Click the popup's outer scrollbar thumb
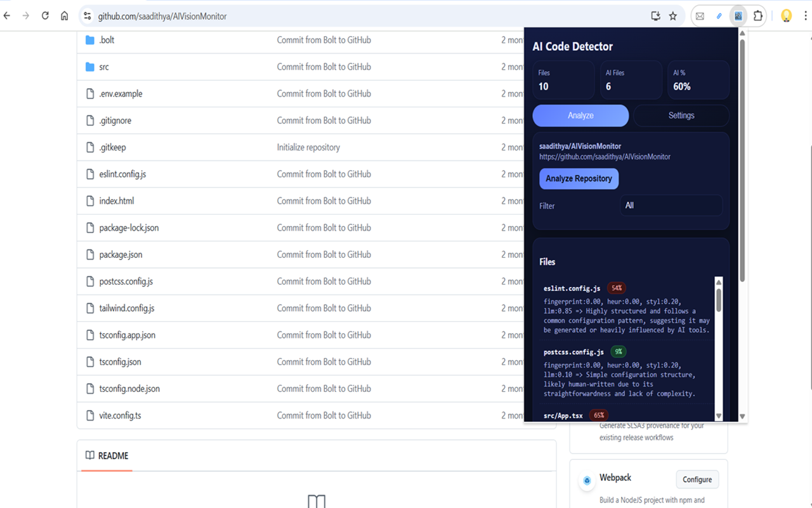This screenshot has height=508, width=812. pyautogui.click(x=742, y=161)
